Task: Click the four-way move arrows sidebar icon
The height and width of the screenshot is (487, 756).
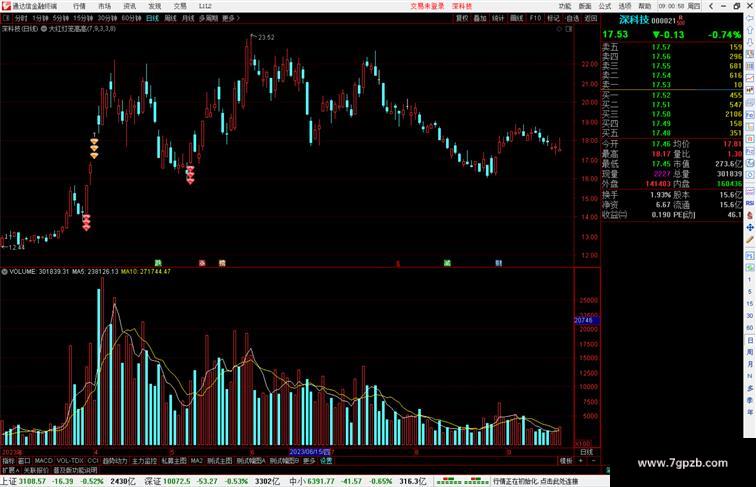Action: pos(750,227)
